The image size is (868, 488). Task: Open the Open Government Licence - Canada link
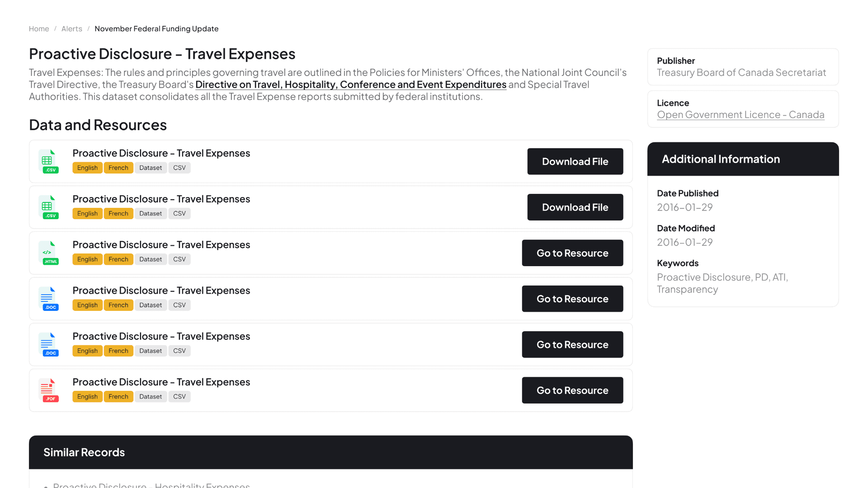(x=741, y=115)
